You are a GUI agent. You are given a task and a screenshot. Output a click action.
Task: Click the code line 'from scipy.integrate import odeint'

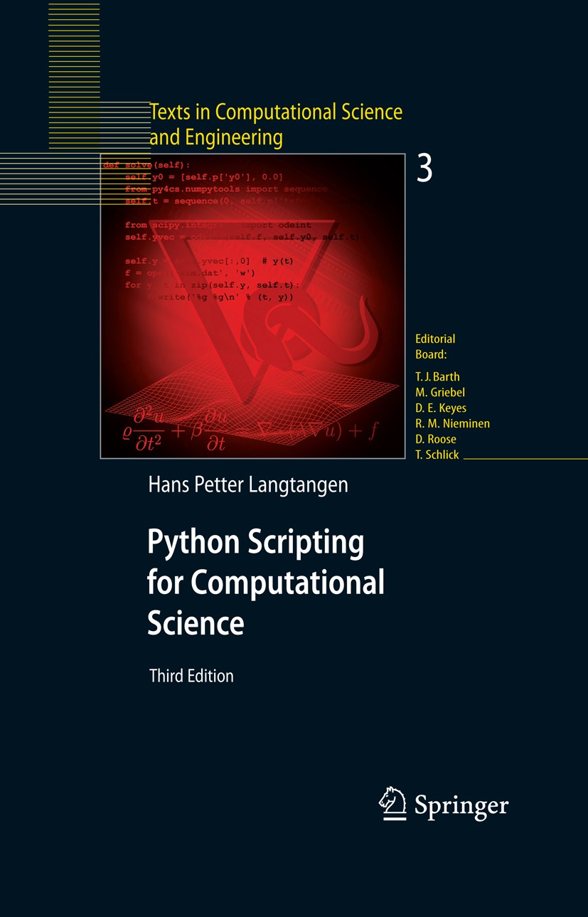[x=218, y=225]
